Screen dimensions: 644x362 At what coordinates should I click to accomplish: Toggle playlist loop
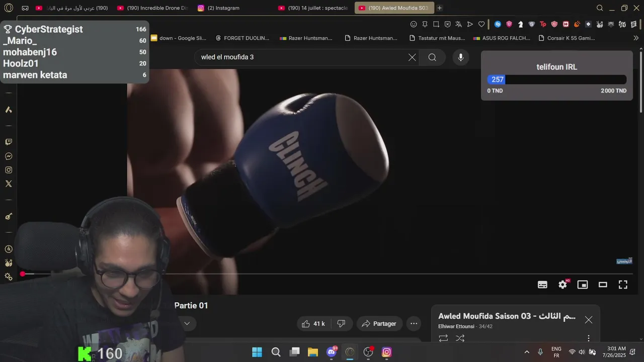point(443,338)
